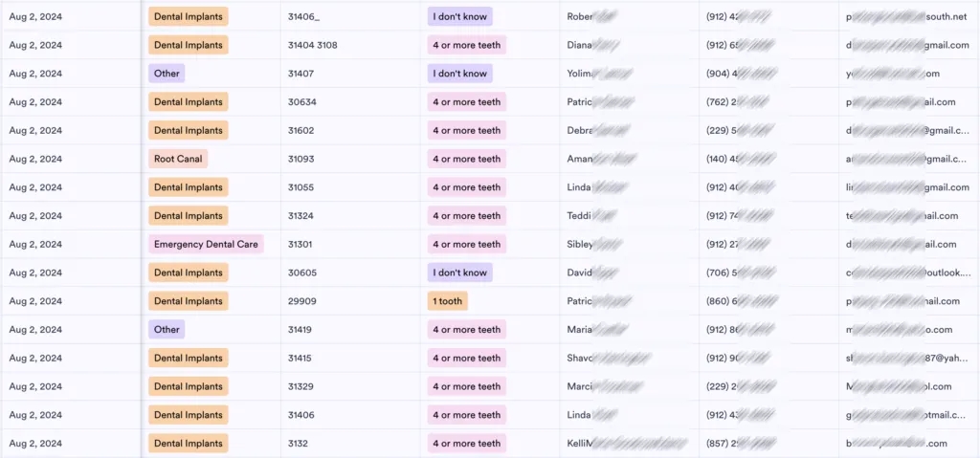Select the name cell starting with Kelli
The height and width of the screenshot is (458, 980).
630,444
